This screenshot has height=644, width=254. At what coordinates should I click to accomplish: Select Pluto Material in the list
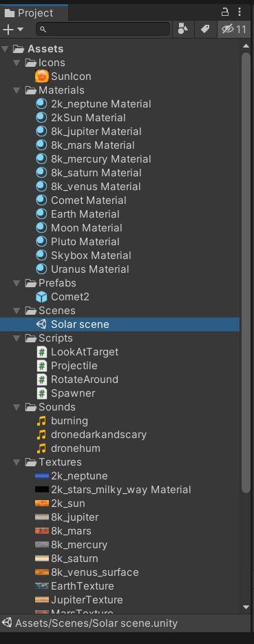pyautogui.click(x=85, y=242)
